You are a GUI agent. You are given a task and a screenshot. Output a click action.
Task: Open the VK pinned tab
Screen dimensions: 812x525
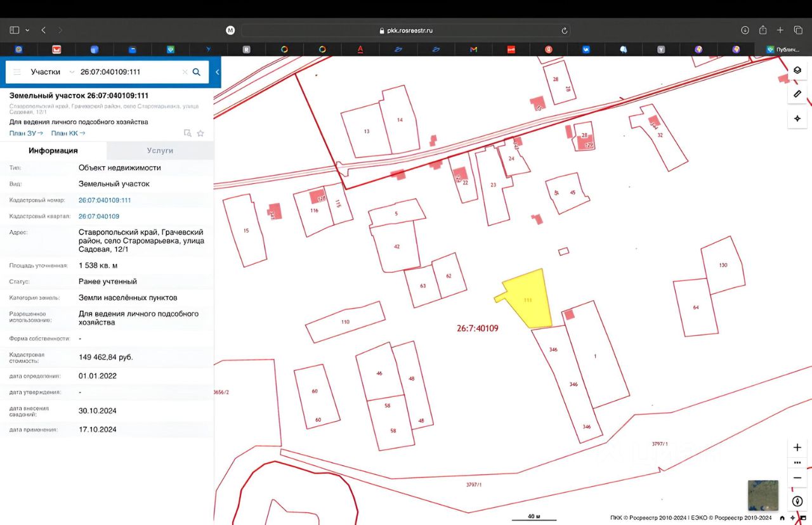click(x=587, y=49)
